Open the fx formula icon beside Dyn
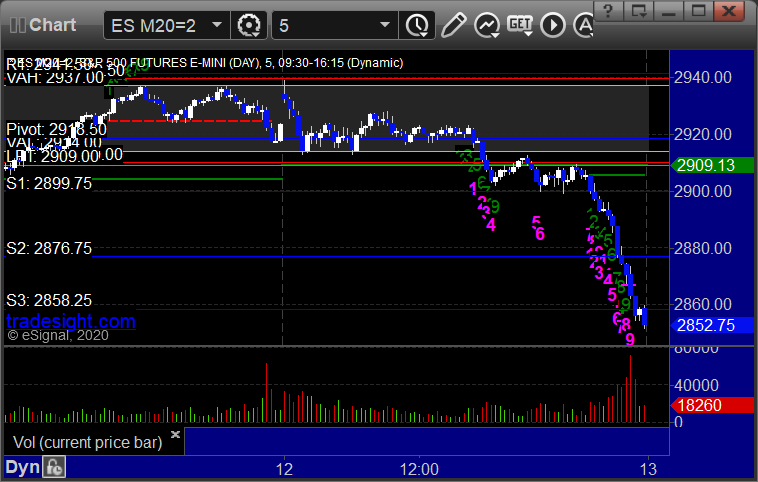The width and height of the screenshot is (758, 482). [54, 467]
